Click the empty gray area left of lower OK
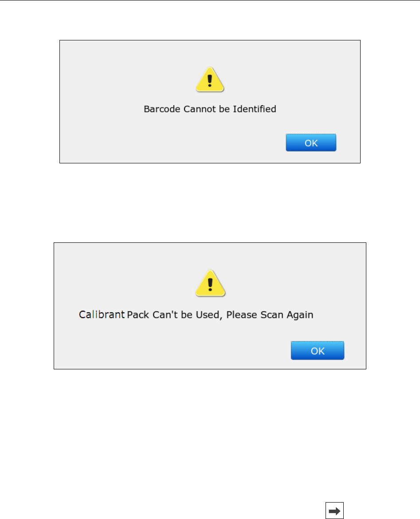The width and height of the screenshot is (420, 519). click(172, 351)
